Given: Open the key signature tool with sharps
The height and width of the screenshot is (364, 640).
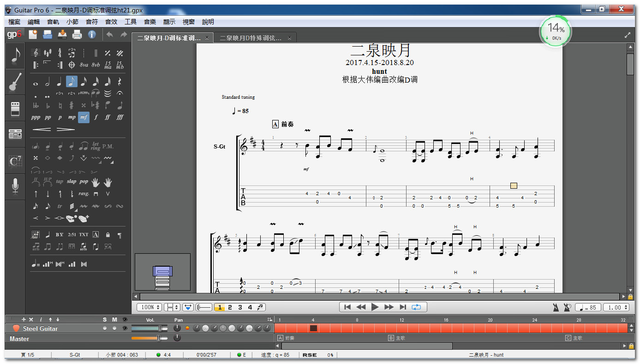Looking at the screenshot, I should point(48,53).
